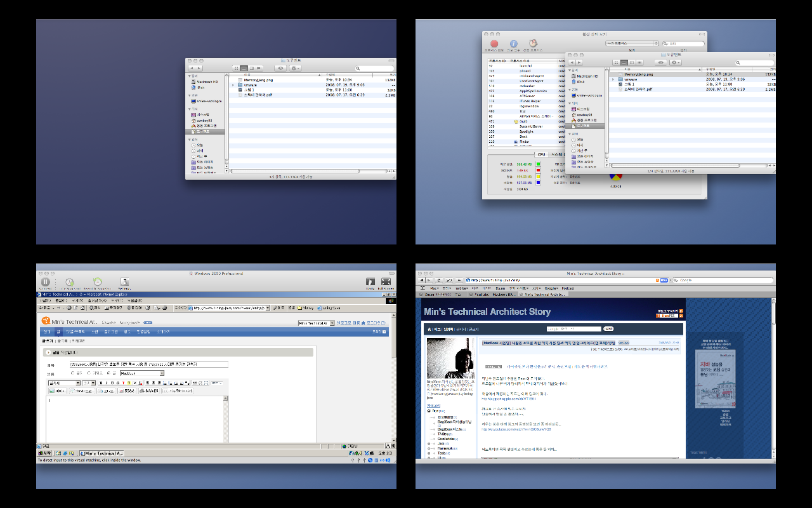Image resolution: width=812 pixels, height=508 pixels.
Task: Open Internet Explorer address bar dropdown arrow
Action: tap(268, 307)
